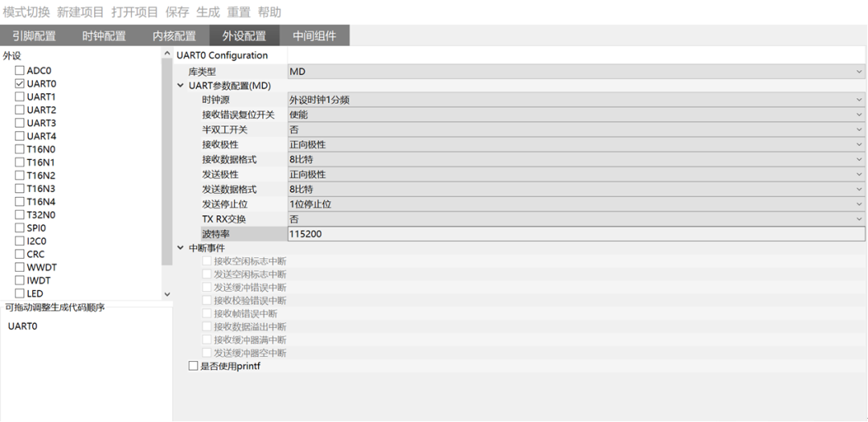Open the 半双工开关 dropdown
Screen dimensions: 868x422
[x=575, y=129]
